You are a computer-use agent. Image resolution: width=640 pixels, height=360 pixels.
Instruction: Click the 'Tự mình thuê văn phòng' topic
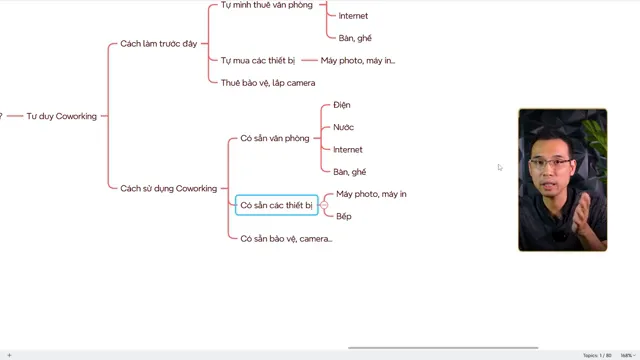[267, 5]
